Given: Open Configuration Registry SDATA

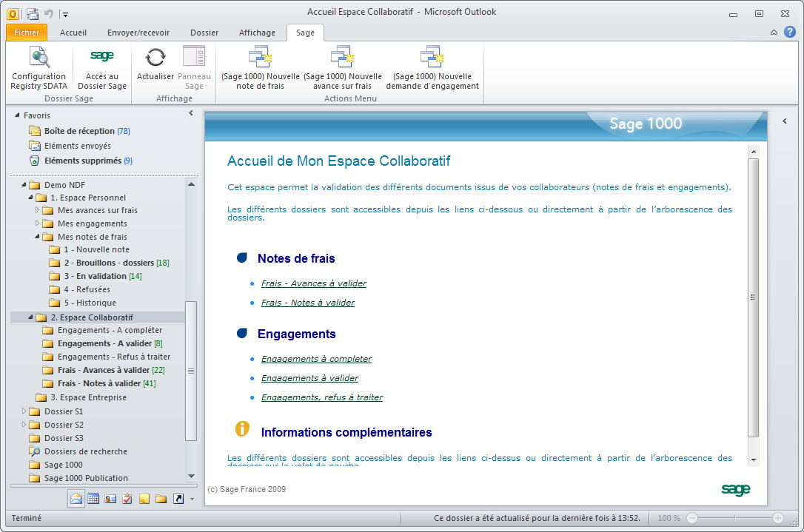Looking at the screenshot, I should (39, 67).
